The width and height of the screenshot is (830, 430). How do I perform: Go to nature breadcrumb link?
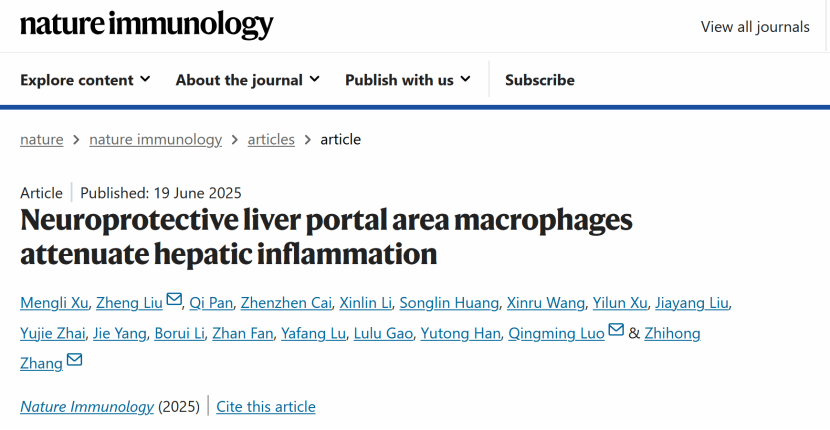41,140
